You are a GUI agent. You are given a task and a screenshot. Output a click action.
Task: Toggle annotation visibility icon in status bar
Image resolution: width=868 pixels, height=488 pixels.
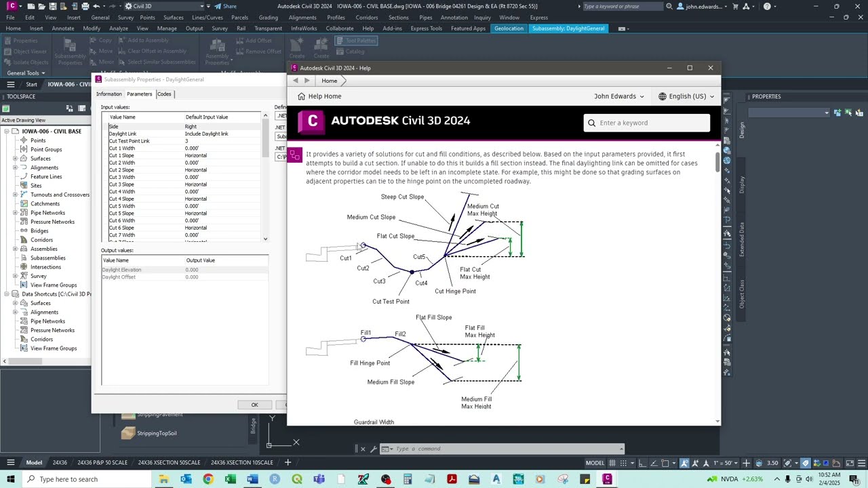click(x=685, y=463)
